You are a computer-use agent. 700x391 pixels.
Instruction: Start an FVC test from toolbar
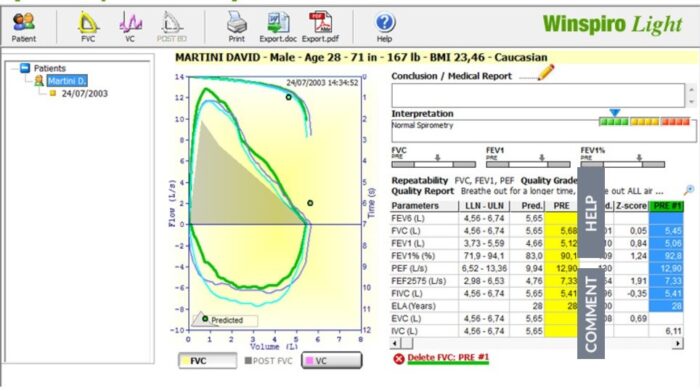88,27
